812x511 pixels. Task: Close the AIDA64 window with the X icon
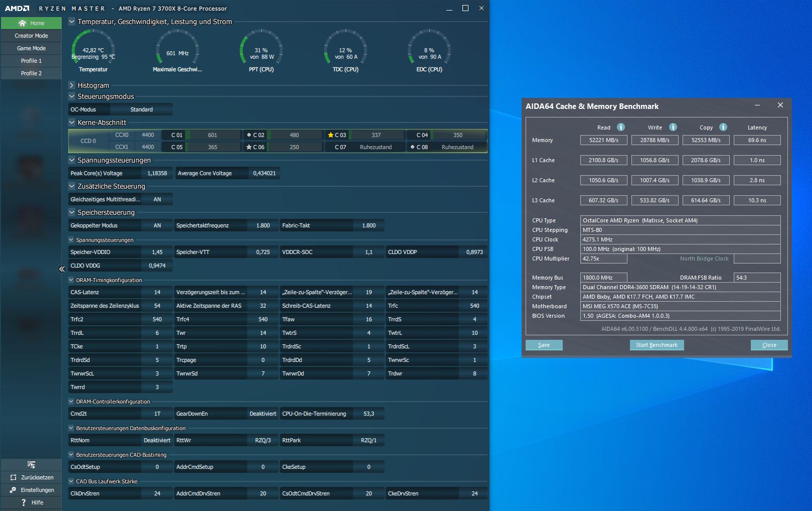[780, 105]
